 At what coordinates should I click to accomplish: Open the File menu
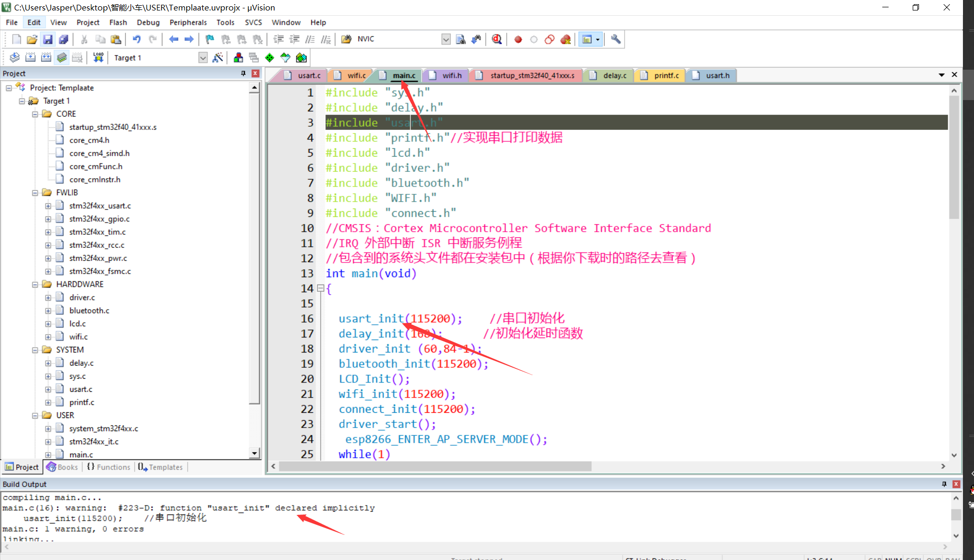12,23
